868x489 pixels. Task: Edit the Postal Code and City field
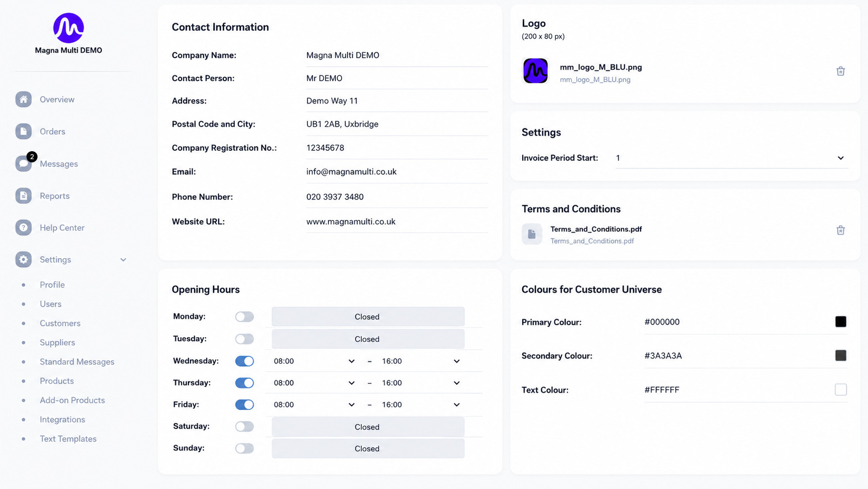click(x=397, y=124)
